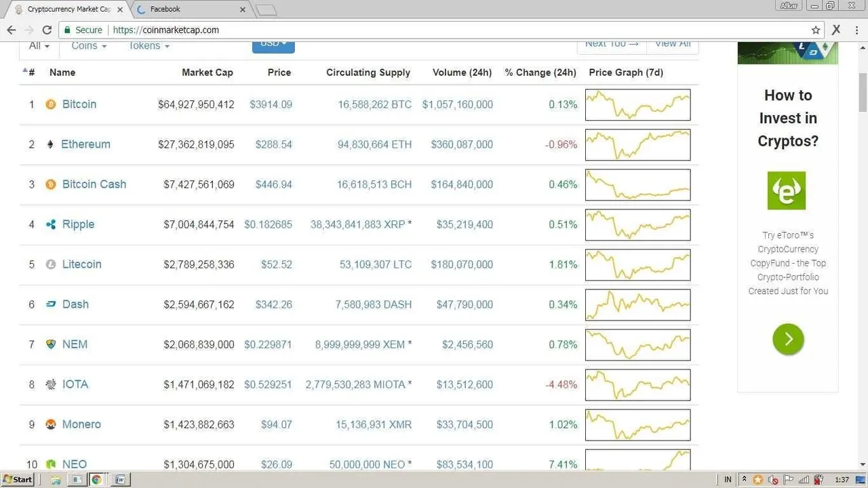Click the green Secure padlock icon

(x=66, y=30)
